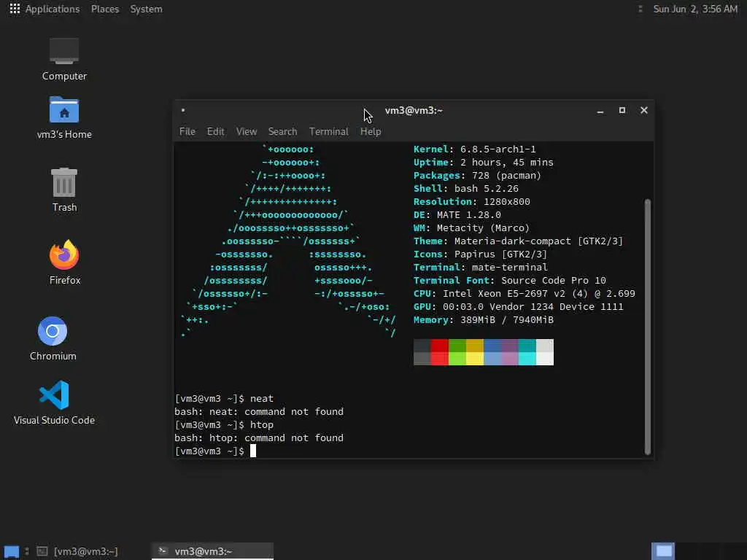Screen dimensions: 747x560
Task: Open the Search menu in terminal
Action: pos(282,131)
